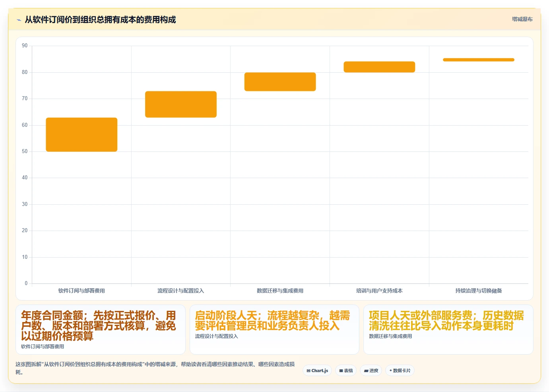549x392 pixels.
Task: Click the card caption 软件订阅与部署费用
Action: 43,346
